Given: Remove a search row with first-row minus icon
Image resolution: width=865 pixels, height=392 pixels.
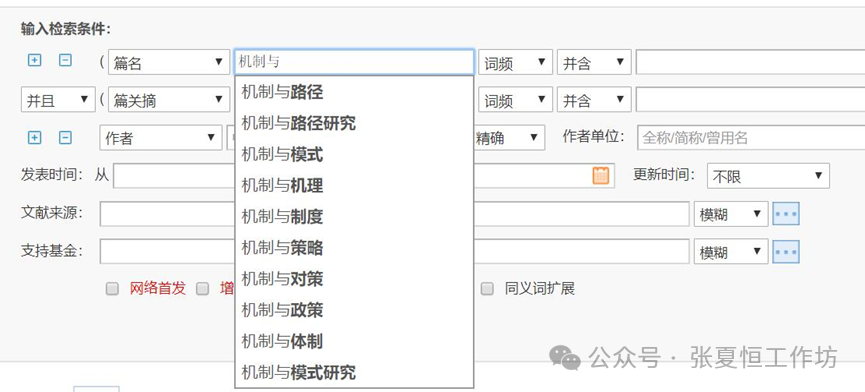Looking at the screenshot, I should 65,60.
